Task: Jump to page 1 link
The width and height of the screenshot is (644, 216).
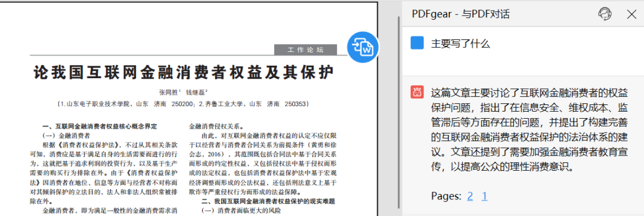Action: pyautogui.click(x=485, y=196)
